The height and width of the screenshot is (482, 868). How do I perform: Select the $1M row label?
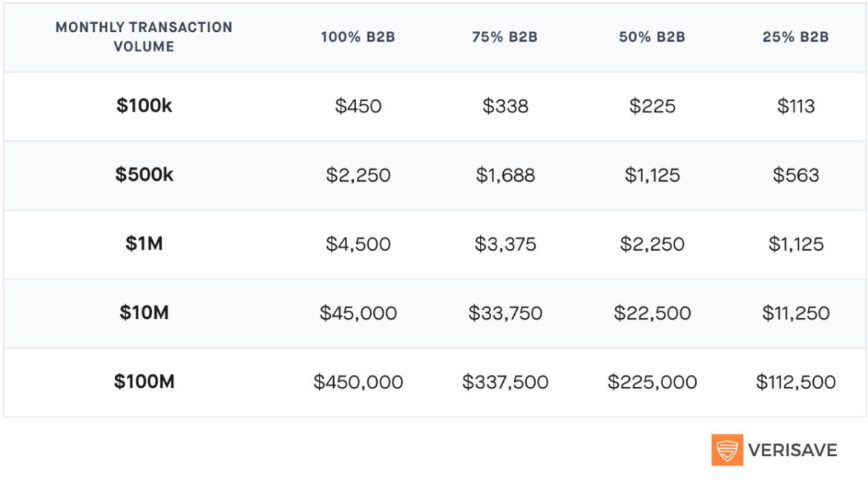pyautogui.click(x=144, y=244)
